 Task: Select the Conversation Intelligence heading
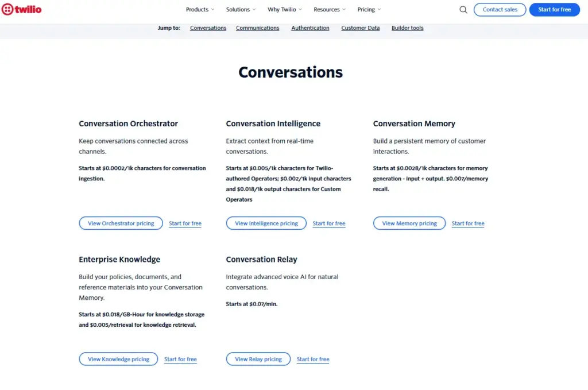(273, 123)
